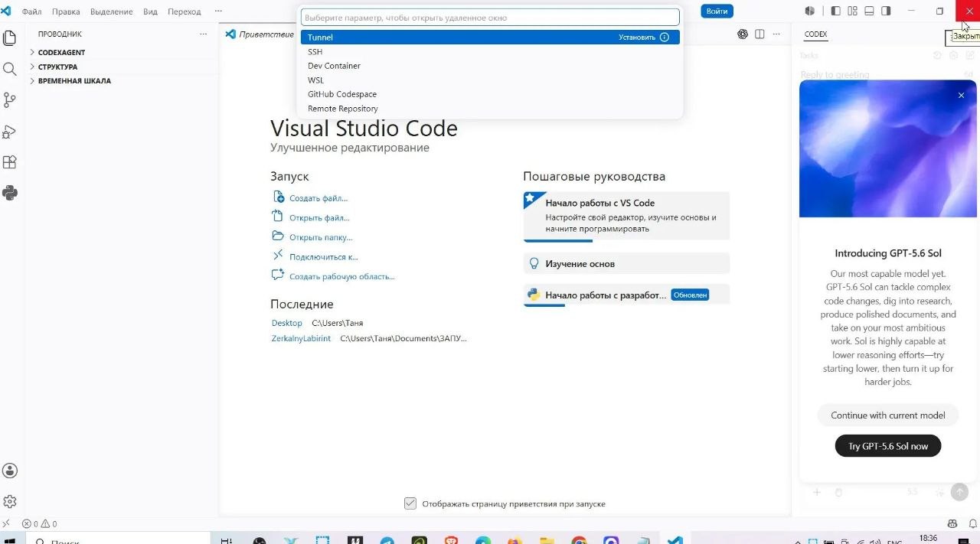Toggle the bottom panel layout icon
980x544 pixels.
pos(869,11)
